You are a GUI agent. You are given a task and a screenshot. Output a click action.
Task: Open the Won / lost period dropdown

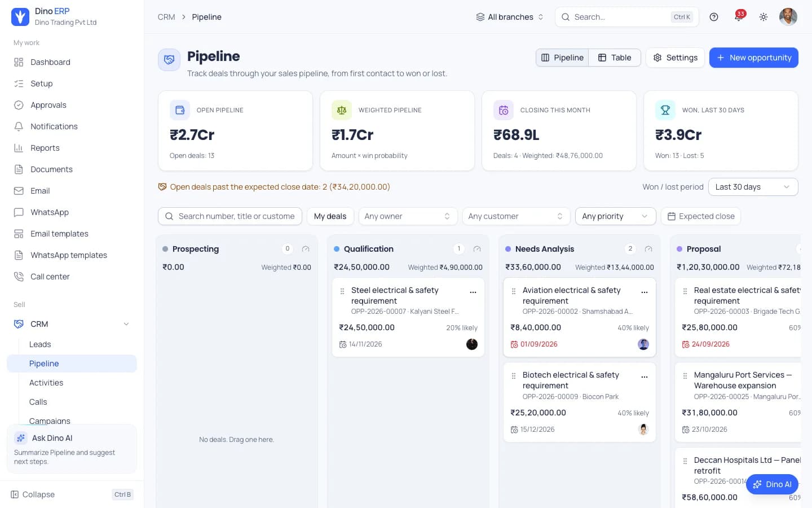pyautogui.click(x=753, y=187)
